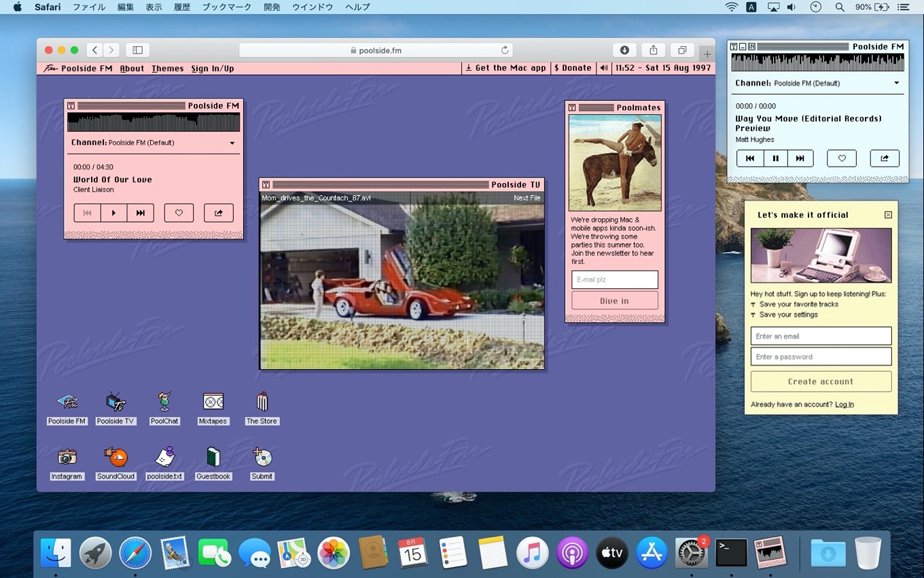Share Way You Move in Mac app
924x578 pixels.
point(885,158)
